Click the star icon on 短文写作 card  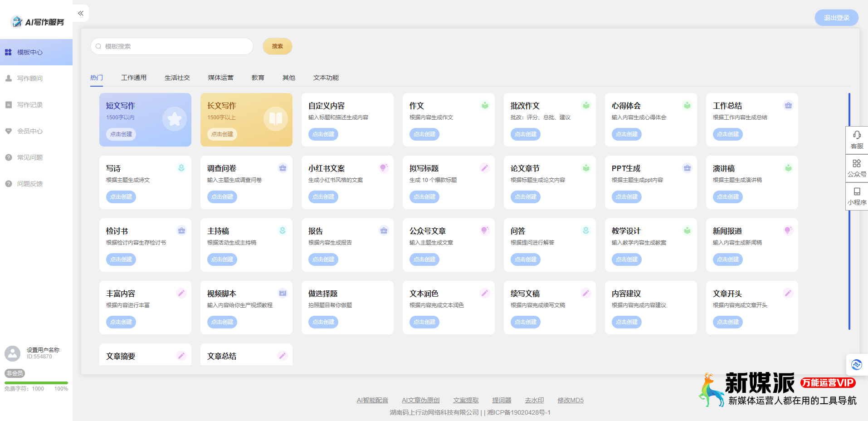point(175,119)
